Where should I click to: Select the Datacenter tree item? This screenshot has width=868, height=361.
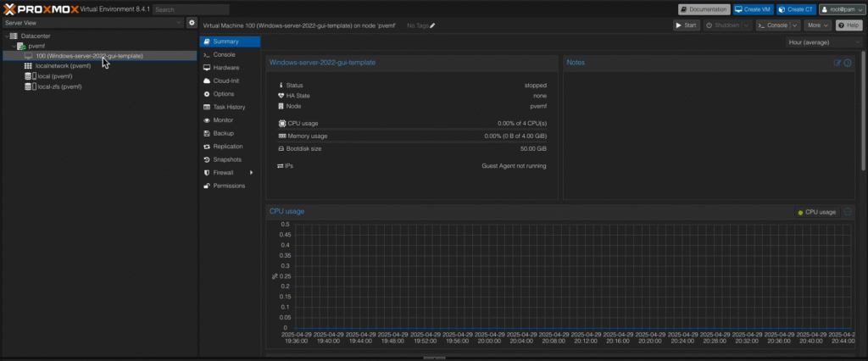coord(36,36)
